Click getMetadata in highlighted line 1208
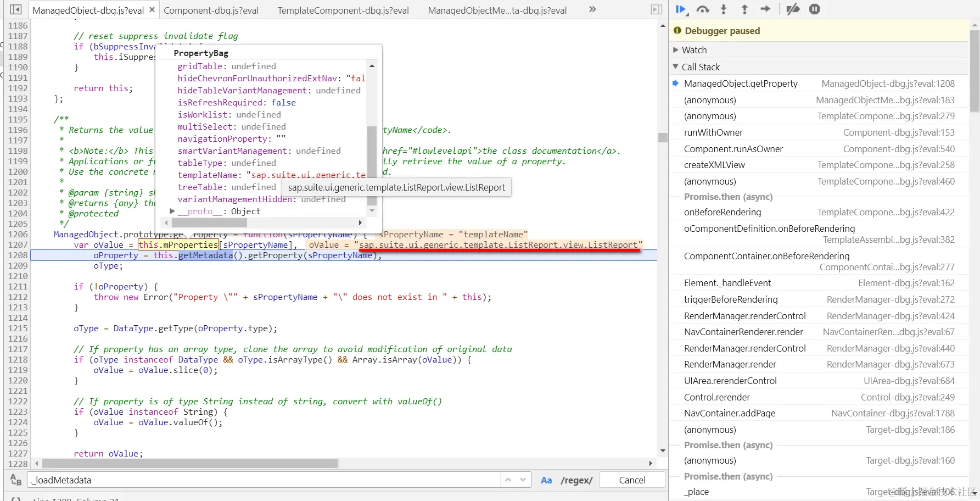The height and width of the screenshot is (501, 980). tap(205, 255)
